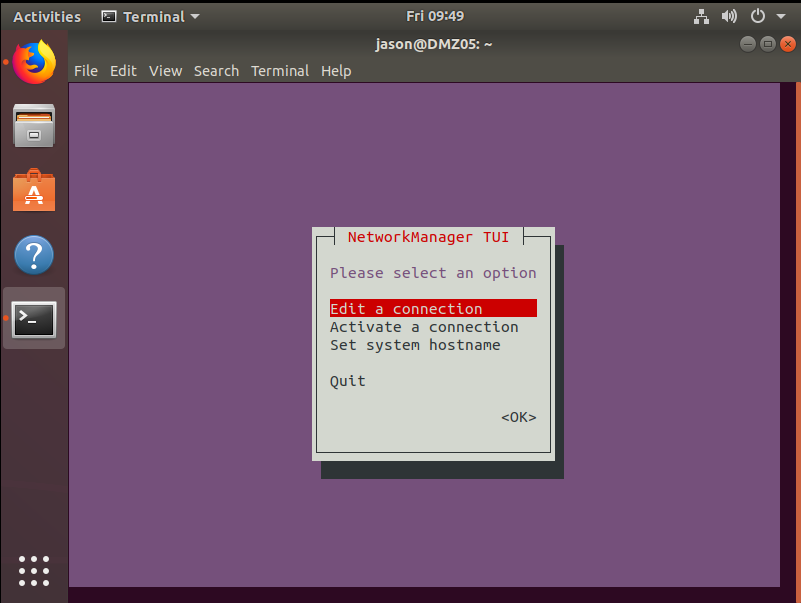
Task: Open the Help menu
Action: (336, 71)
